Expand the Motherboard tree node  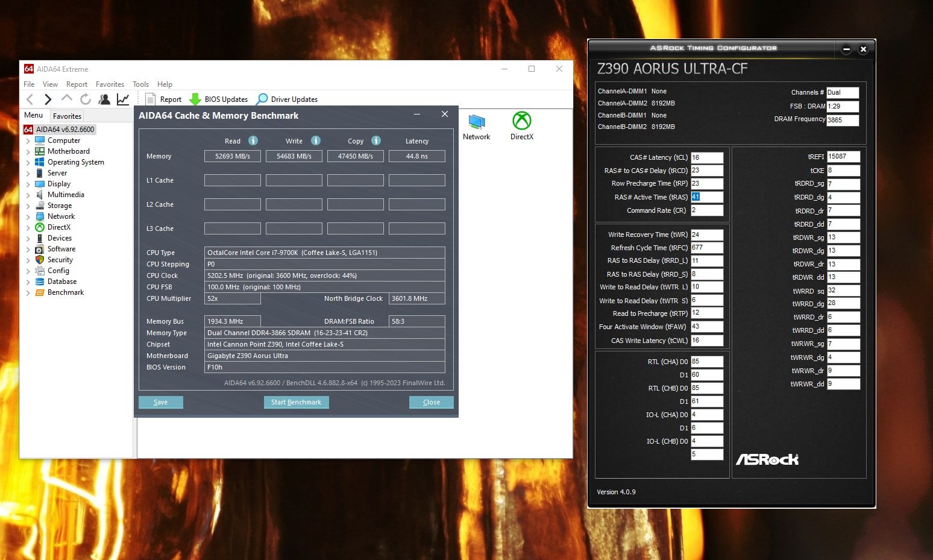[28, 152]
